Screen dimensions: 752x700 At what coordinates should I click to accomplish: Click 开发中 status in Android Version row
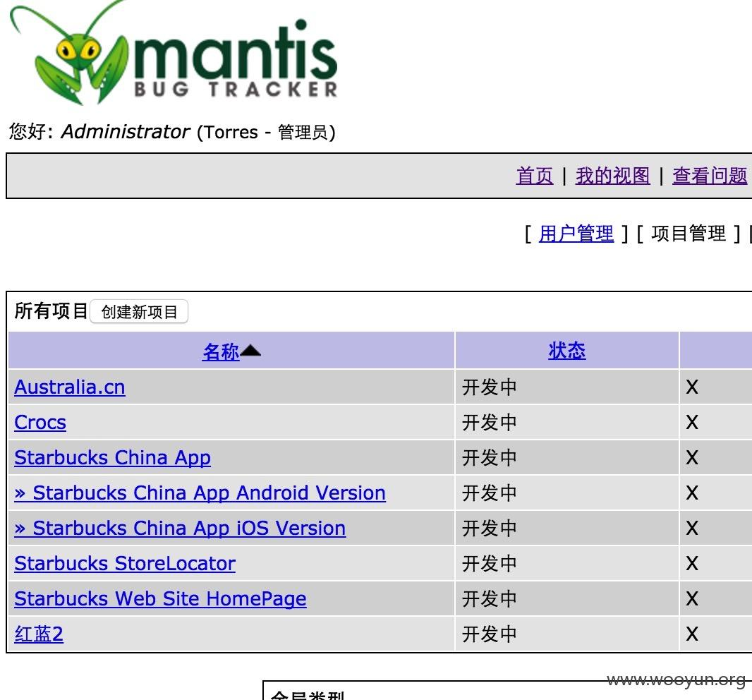489,493
